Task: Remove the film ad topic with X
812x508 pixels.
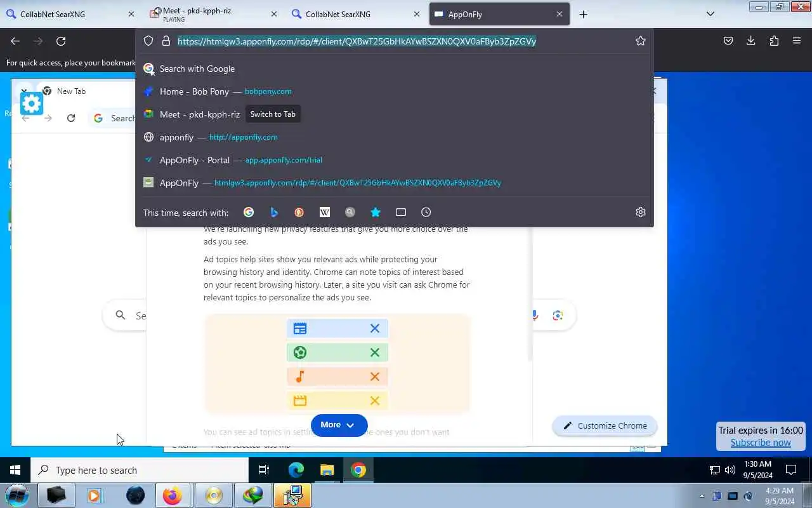Action: (x=375, y=401)
